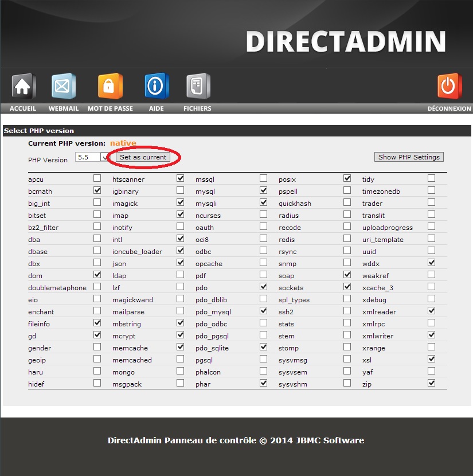Check the igbinary extension checkbox
This screenshot has height=476, width=473.
[x=180, y=190]
